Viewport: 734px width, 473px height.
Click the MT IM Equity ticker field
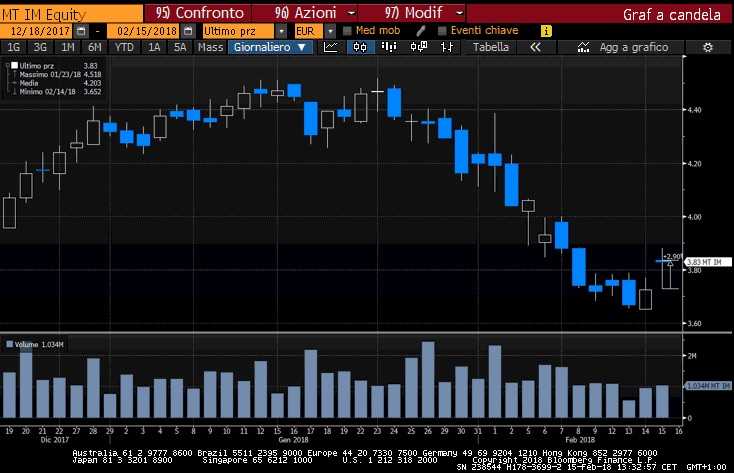71,14
